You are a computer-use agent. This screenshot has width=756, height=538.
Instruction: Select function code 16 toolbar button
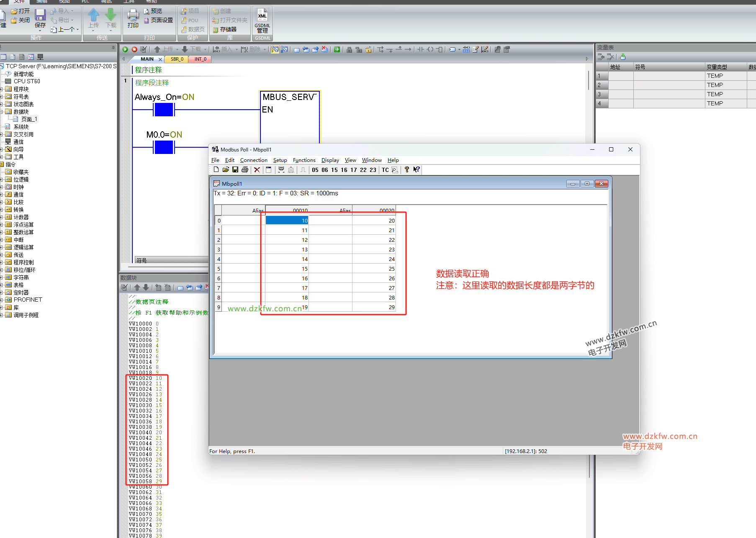(344, 170)
